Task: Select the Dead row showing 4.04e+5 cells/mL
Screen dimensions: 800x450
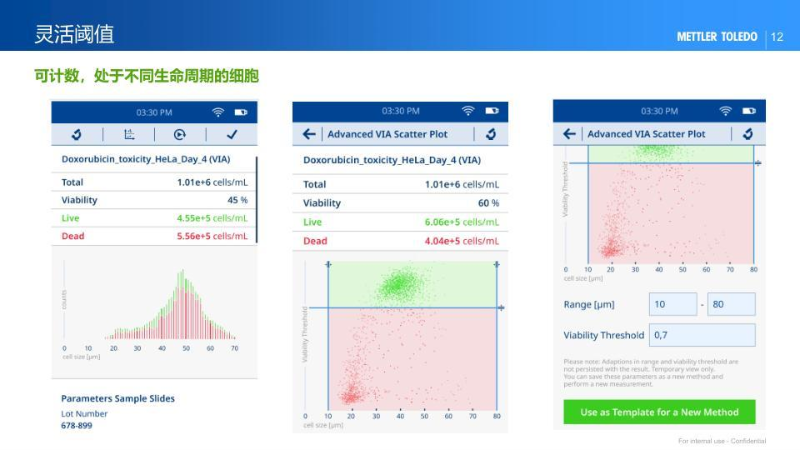Action: click(400, 241)
